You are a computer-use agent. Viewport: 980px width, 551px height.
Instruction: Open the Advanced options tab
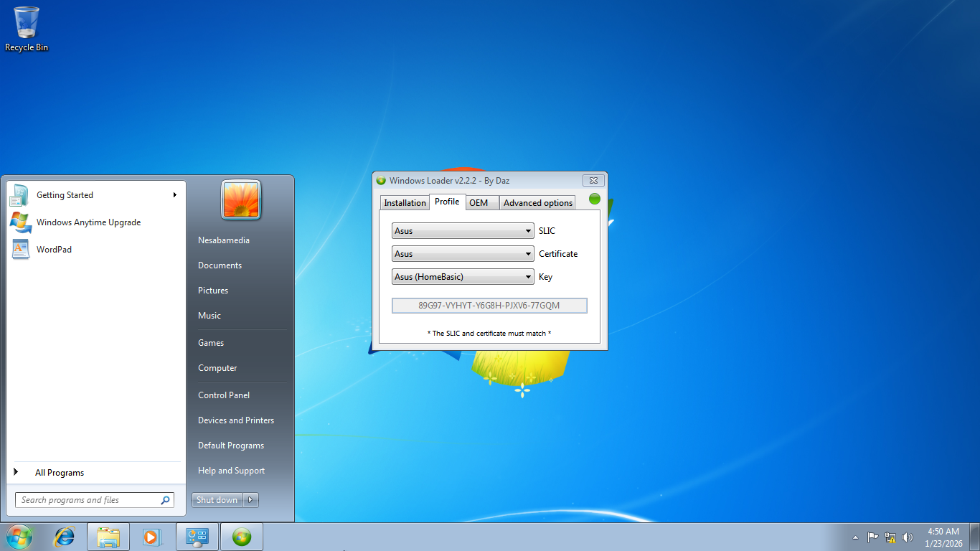tap(537, 203)
